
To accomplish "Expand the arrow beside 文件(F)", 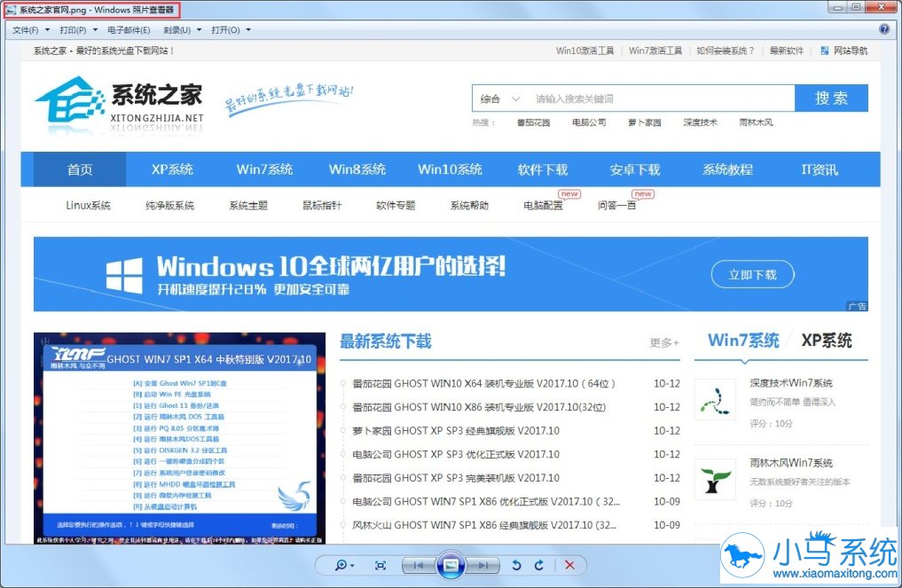I will coord(47,30).
